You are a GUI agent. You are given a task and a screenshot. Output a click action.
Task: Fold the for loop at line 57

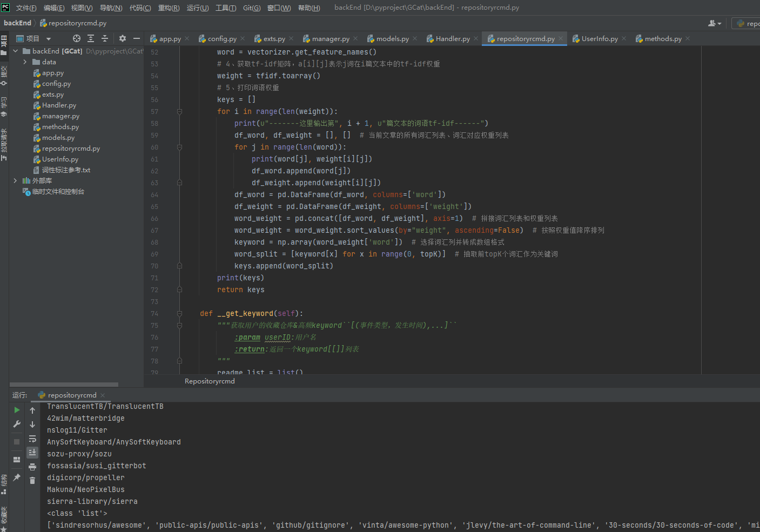179,111
